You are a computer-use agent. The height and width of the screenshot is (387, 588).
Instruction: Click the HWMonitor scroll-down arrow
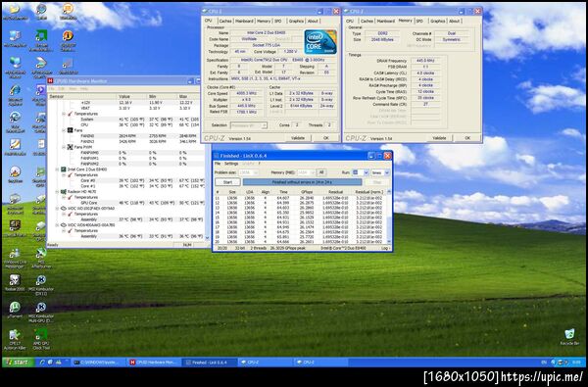click(x=207, y=238)
